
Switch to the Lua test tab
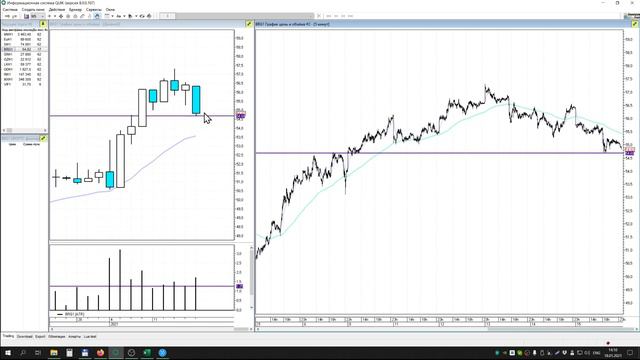click(90, 336)
